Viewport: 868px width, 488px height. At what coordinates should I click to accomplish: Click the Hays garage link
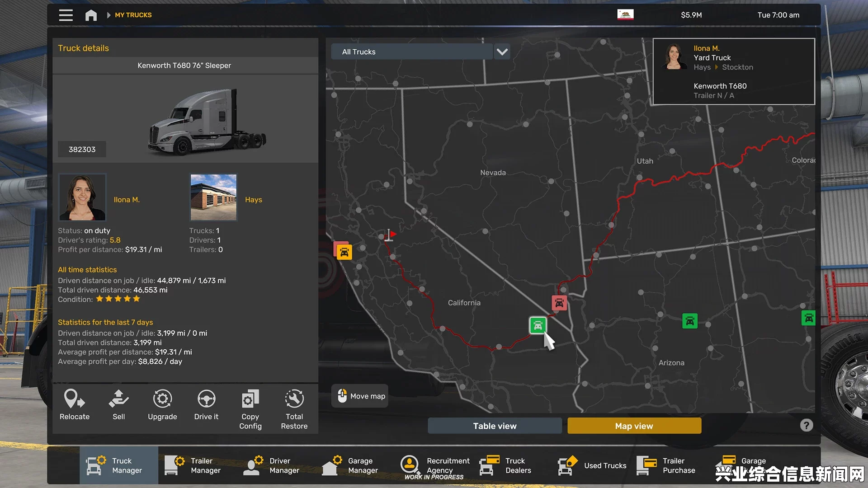click(x=253, y=199)
